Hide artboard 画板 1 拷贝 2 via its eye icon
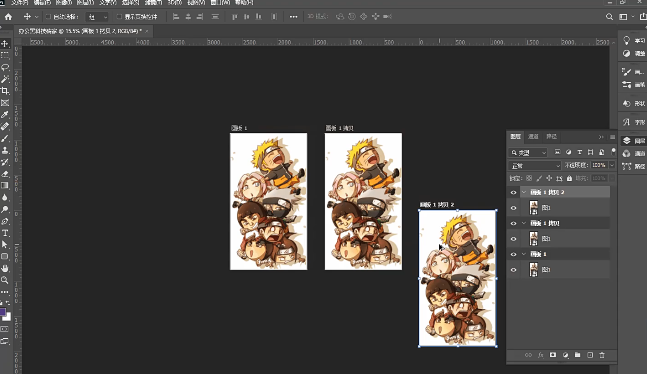The height and width of the screenshot is (374, 647). [x=513, y=192]
